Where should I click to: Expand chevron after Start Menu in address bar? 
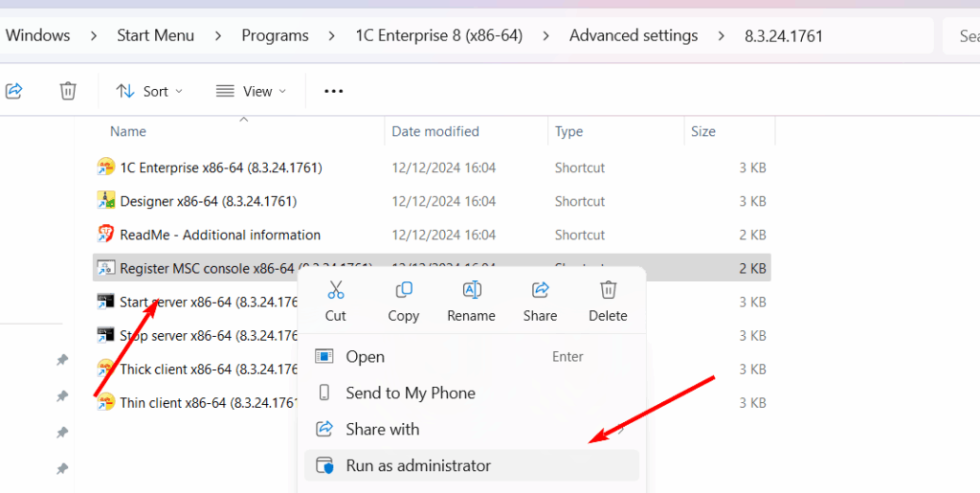(x=218, y=36)
